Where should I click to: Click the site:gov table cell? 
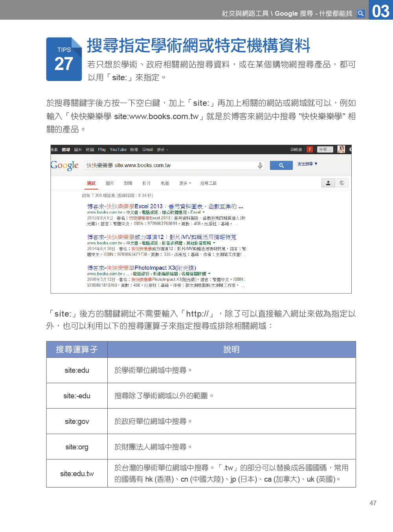click(x=77, y=422)
